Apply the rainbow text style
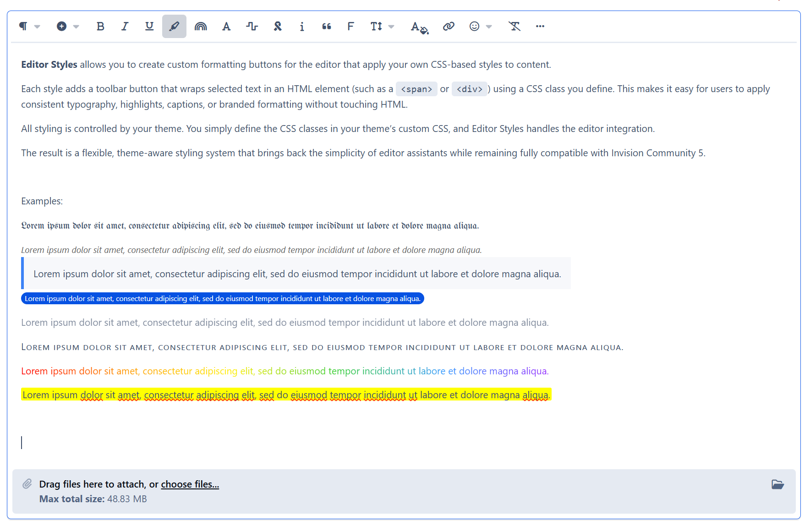This screenshot has height=532, width=810. point(201,27)
